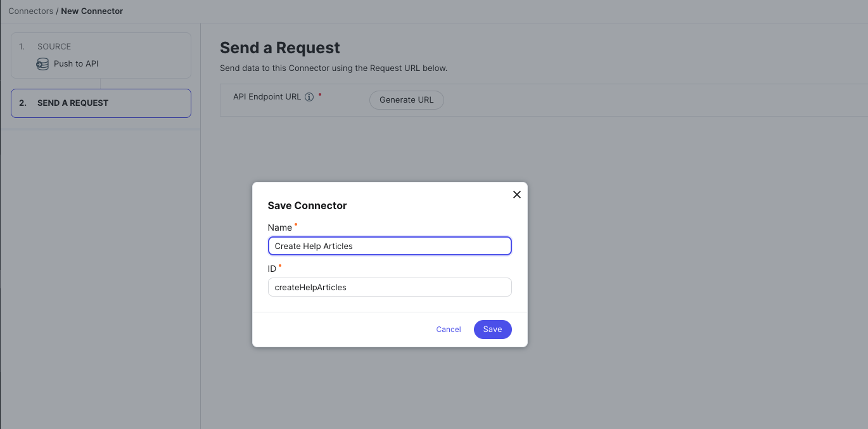Click the Send data to this Connector description
Viewport: 868px width, 429px height.
334,68
